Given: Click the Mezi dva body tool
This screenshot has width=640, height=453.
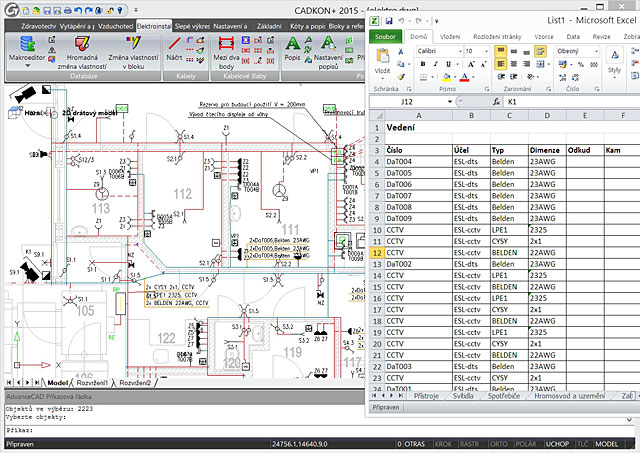Looking at the screenshot, I should [226, 44].
